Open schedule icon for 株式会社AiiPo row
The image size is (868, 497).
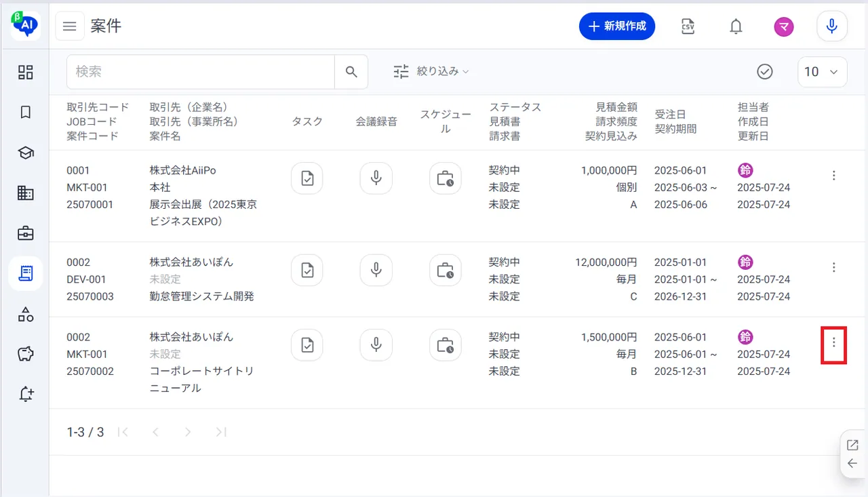click(446, 178)
